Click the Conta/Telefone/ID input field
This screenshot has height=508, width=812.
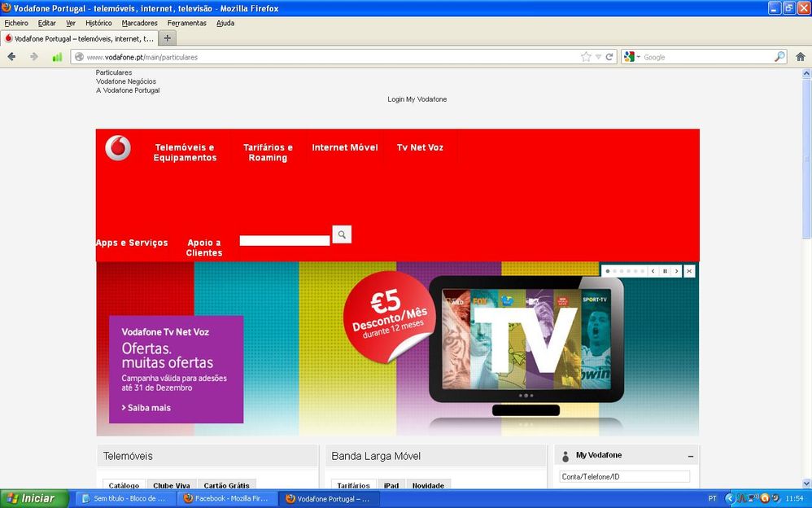624,475
